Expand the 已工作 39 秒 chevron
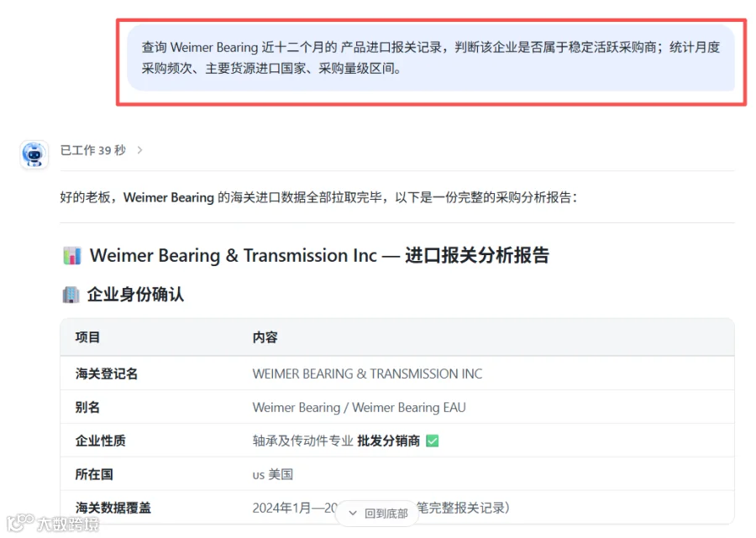 coord(139,150)
